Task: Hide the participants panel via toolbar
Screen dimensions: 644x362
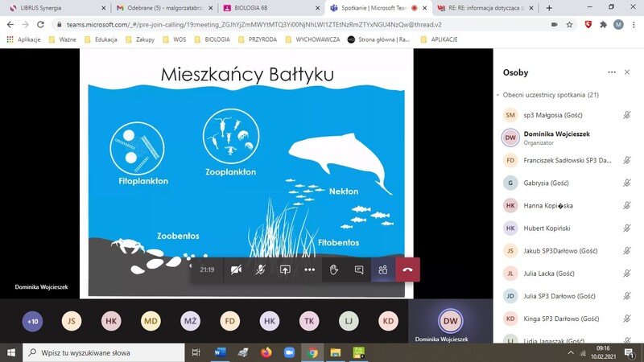Action: pos(383,270)
